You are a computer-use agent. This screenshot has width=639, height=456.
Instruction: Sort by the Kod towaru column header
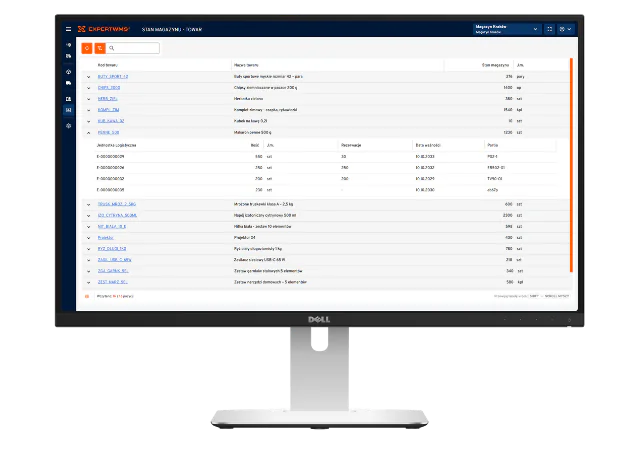[108, 65]
